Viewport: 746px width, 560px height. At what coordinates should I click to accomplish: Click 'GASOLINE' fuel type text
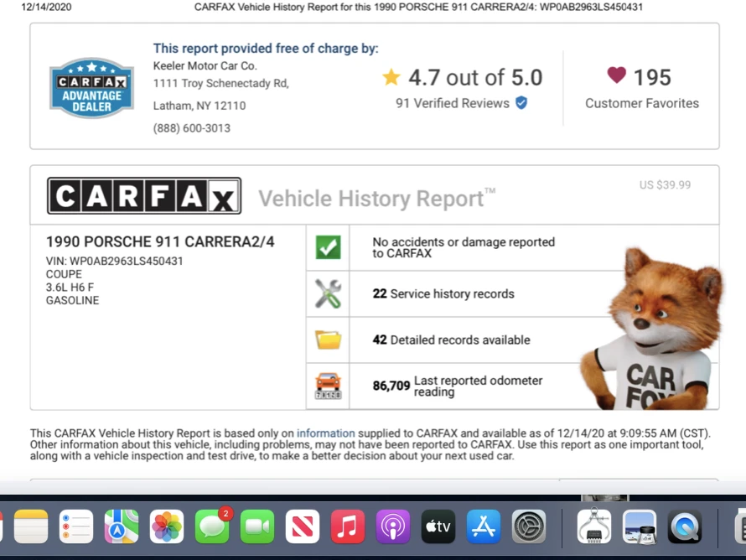[x=72, y=300]
